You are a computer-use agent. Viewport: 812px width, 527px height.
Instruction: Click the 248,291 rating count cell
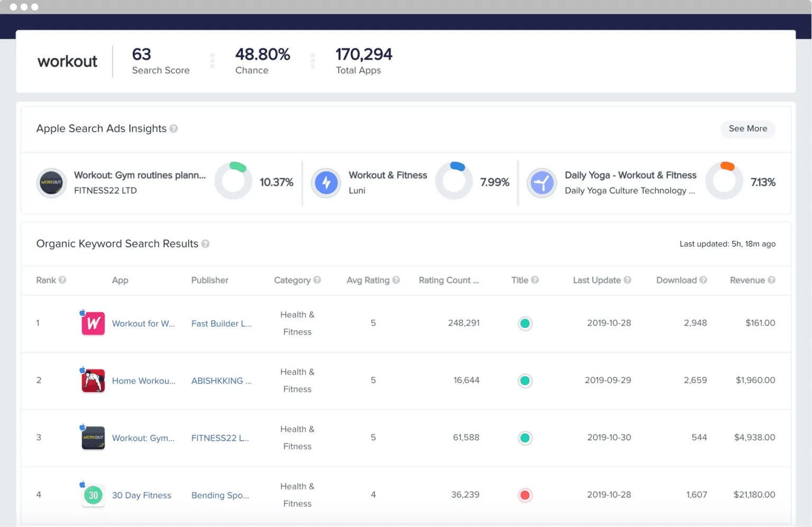coord(464,323)
